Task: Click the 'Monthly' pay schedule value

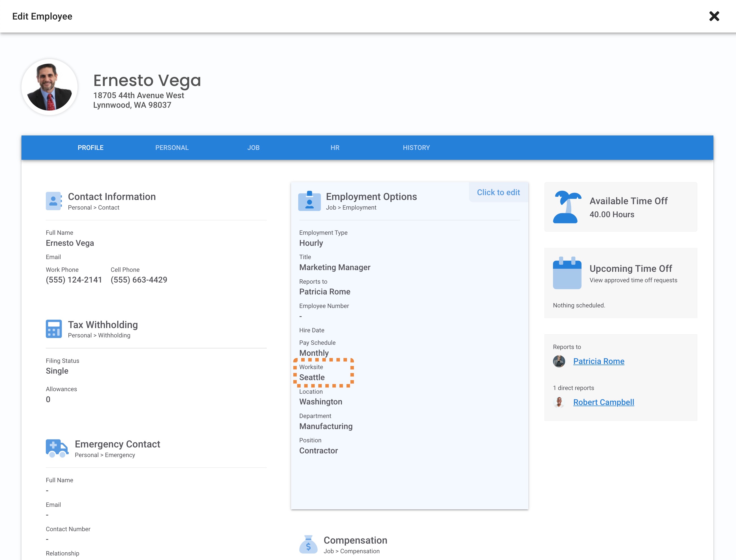Action: 314,353
